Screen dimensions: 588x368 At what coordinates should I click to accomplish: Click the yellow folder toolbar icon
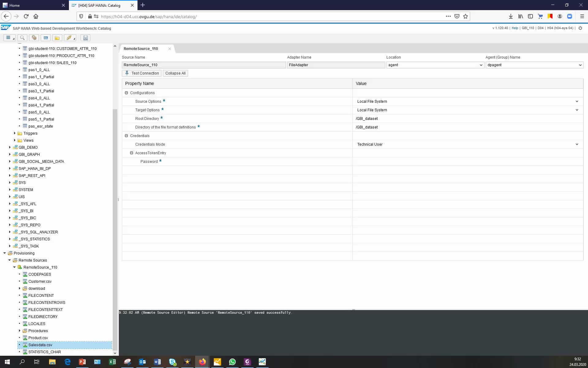[x=57, y=38]
